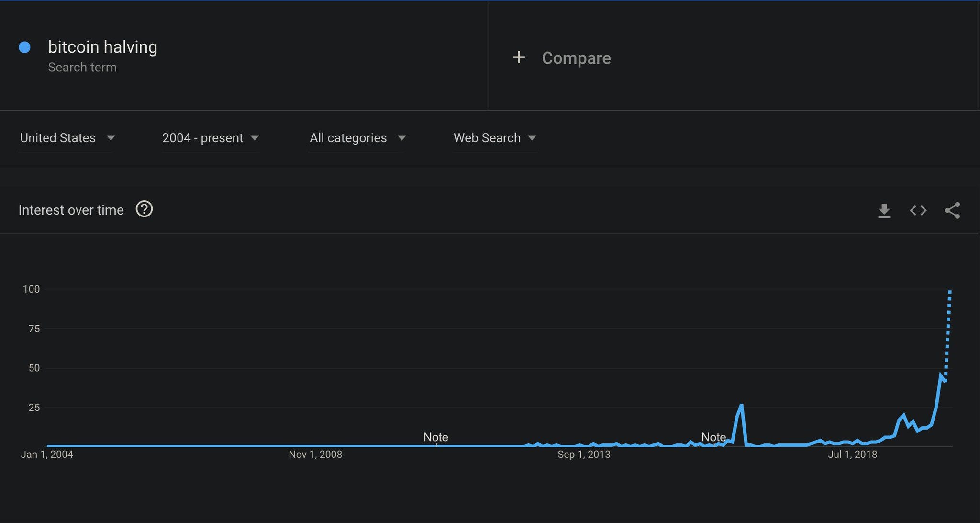Click the blue dot beside bitcoin halving
Screen dimensions: 980x523
click(x=24, y=47)
